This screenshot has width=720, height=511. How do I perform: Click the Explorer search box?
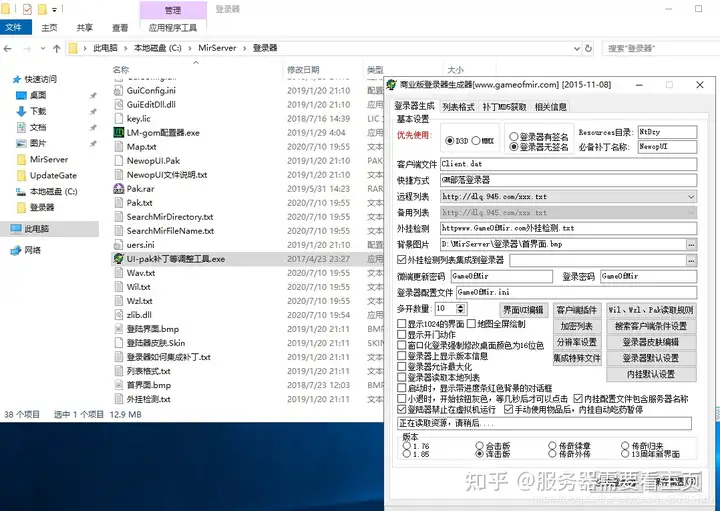[660, 48]
